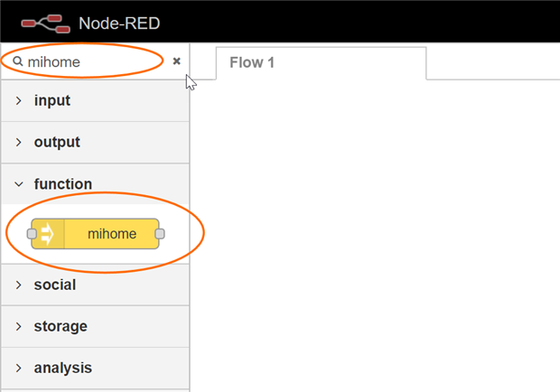Click the magnifier icon in palette search
This screenshot has height=392, width=560.
coord(17,62)
